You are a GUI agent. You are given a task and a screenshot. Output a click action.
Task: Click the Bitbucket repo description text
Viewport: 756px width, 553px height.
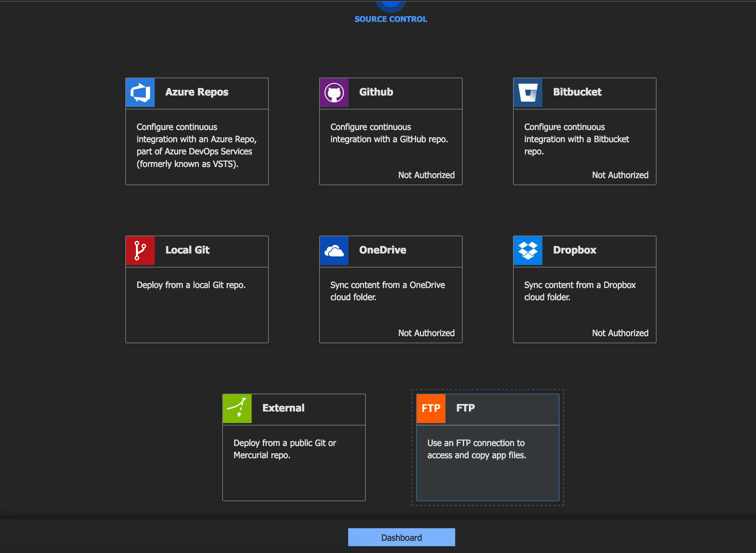coord(577,139)
